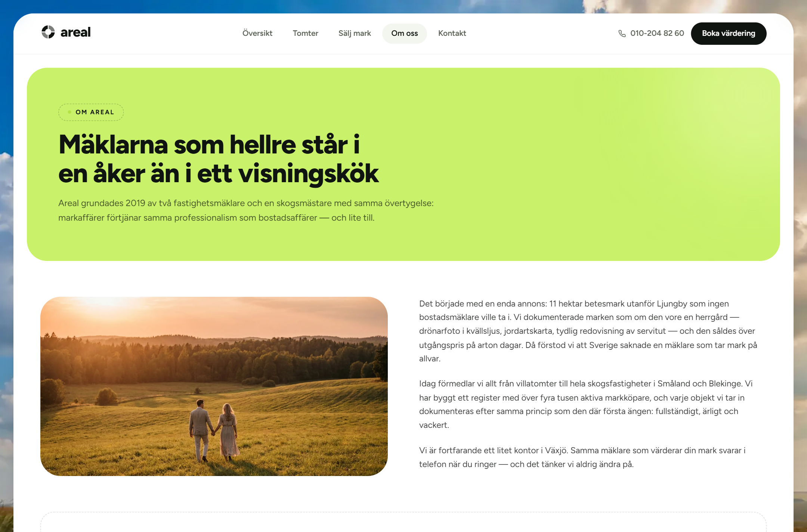
Task: Click the phone handset icon
Action: (x=622, y=34)
